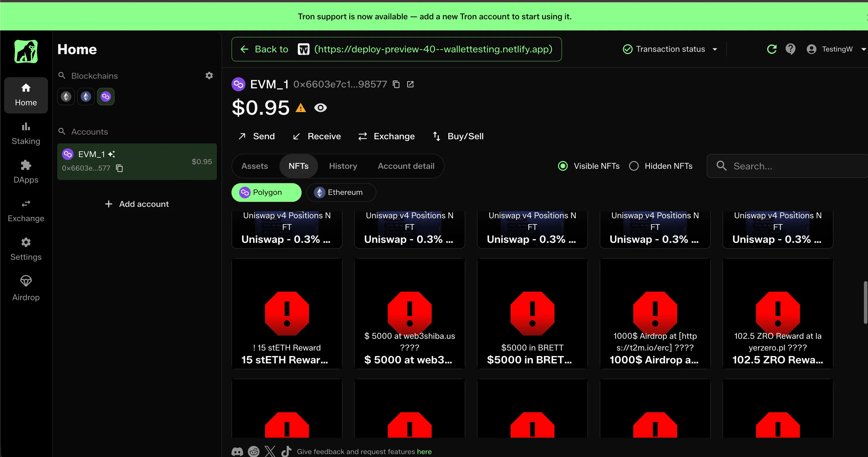Focus the NFT Search field
Screen dimensions: 868x457
(x=787, y=166)
